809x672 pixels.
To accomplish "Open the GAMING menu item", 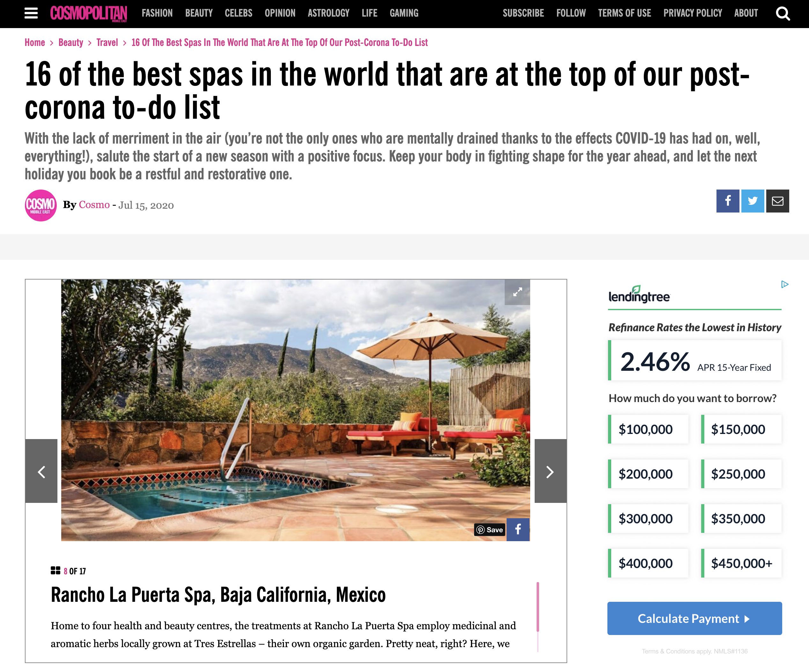I will 404,13.
